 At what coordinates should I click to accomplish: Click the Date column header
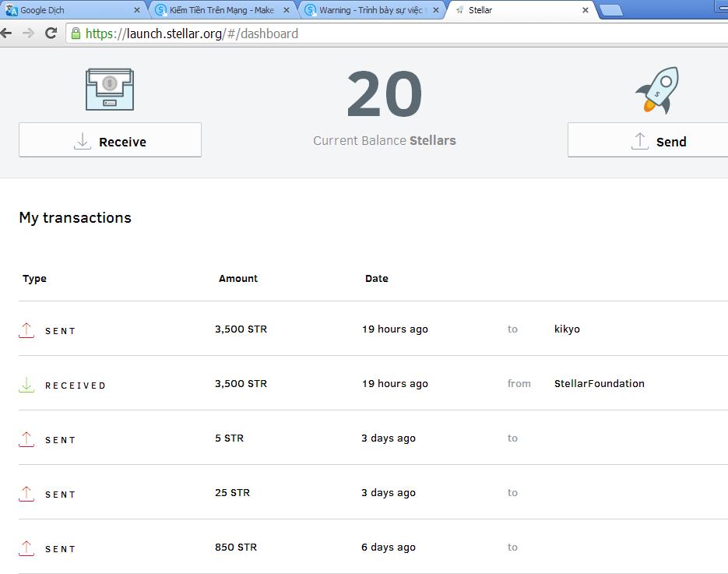pyautogui.click(x=377, y=278)
